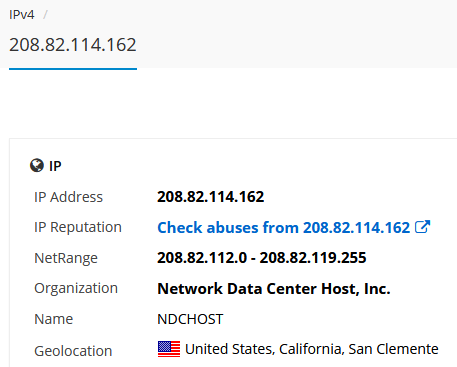Select NetRange value 208.82.112.0 - 208.82.119.255

click(x=262, y=258)
